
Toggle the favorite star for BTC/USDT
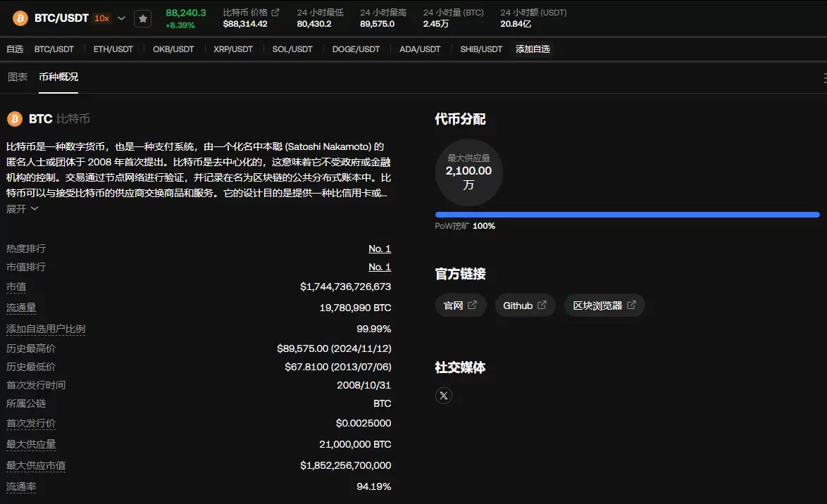pyautogui.click(x=143, y=18)
